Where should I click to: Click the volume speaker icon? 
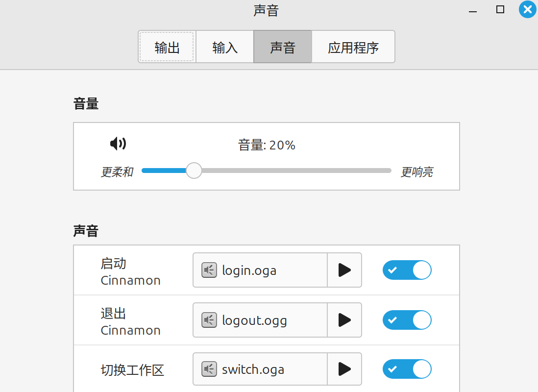118,144
